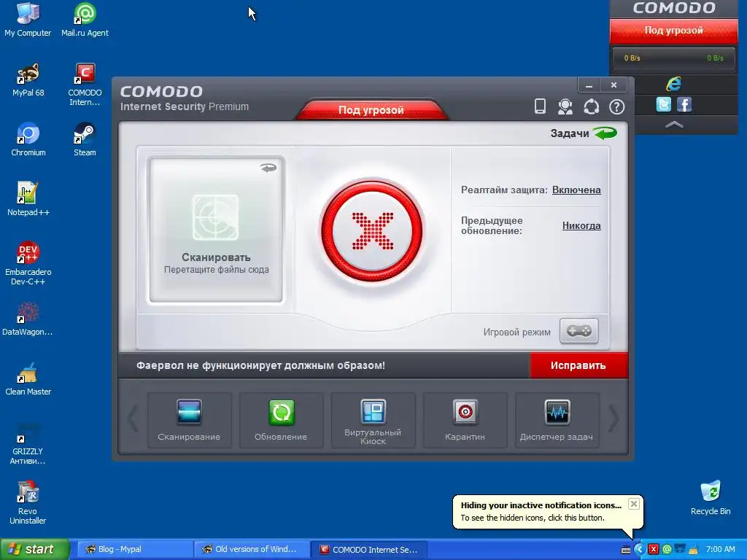Click the flip arrow on scan tile
The height and width of the screenshot is (560, 747).
click(268, 168)
